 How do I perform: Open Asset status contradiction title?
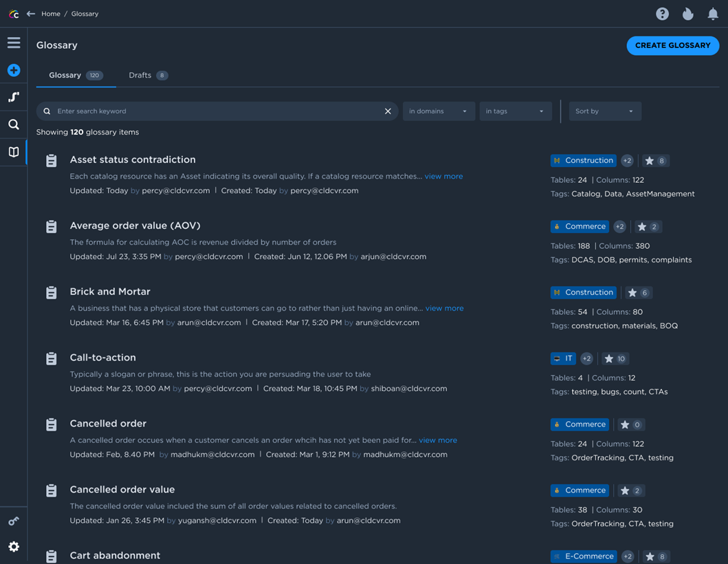[132, 159]
